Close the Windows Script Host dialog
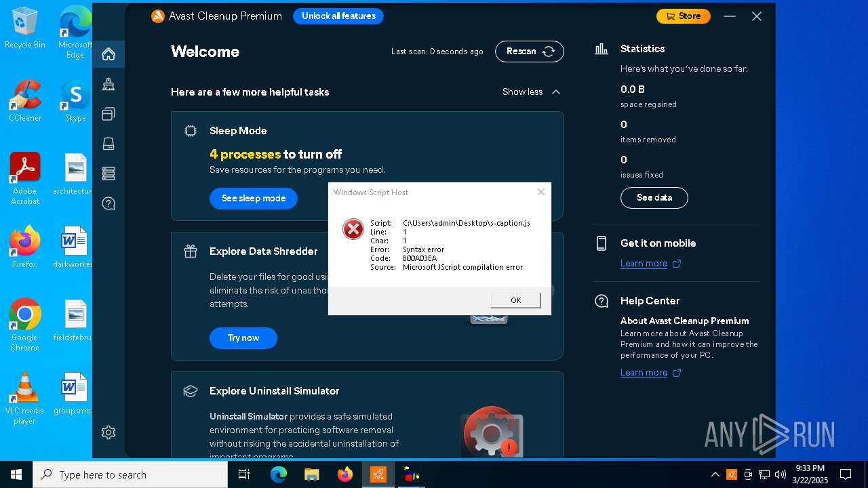868x488 pixels. (541, 192)
